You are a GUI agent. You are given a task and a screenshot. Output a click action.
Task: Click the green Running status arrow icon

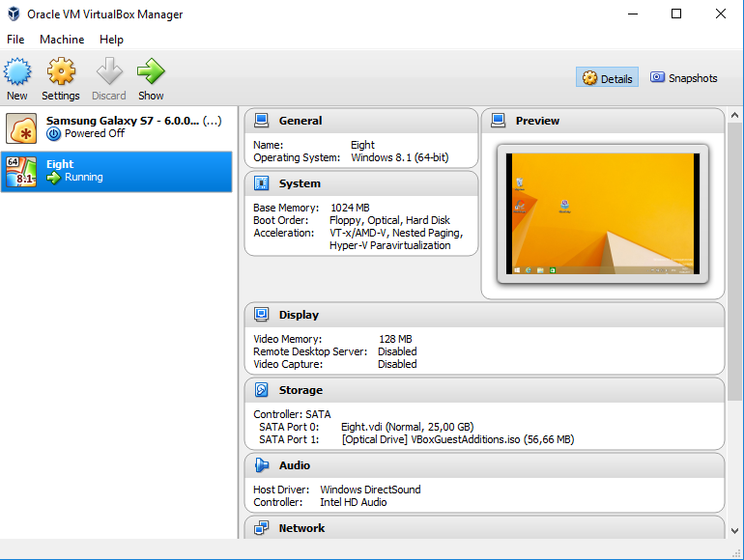53,178
